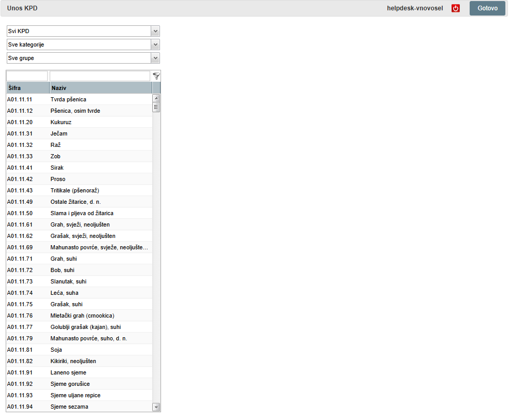This screenshot has height=420, width=509.
Task: Click the red power logout icon
Action: (x=456, y=8)
